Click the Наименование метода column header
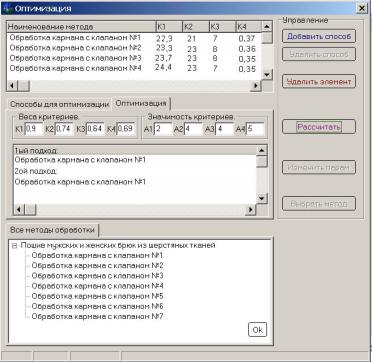Image resolution: width=372 pixels, height=362 pixels. click(81, 27)
